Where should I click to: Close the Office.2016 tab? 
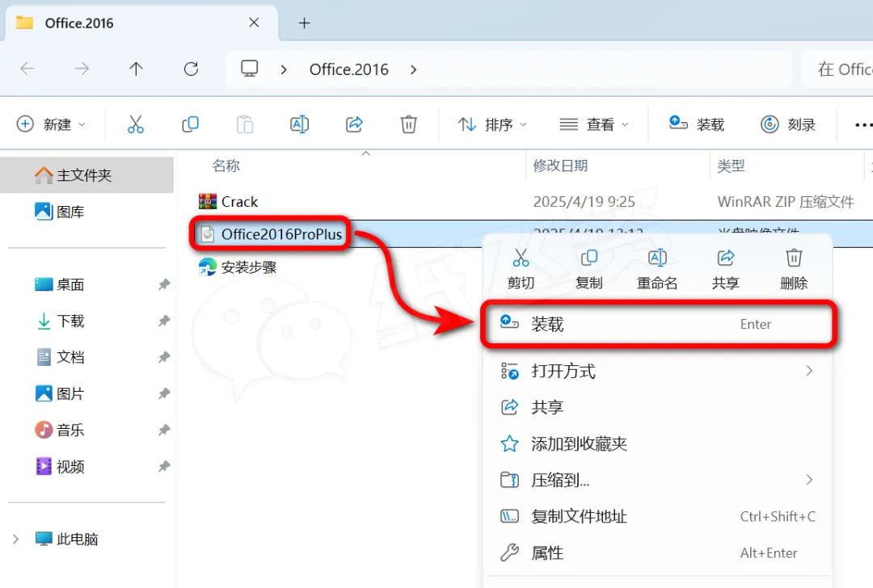click(254, 23)
